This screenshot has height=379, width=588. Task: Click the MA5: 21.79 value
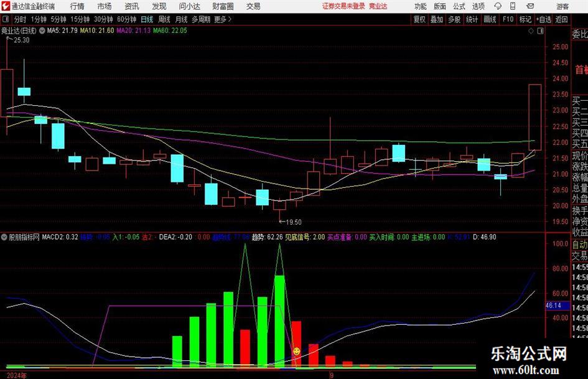click(x=62, y=30)
